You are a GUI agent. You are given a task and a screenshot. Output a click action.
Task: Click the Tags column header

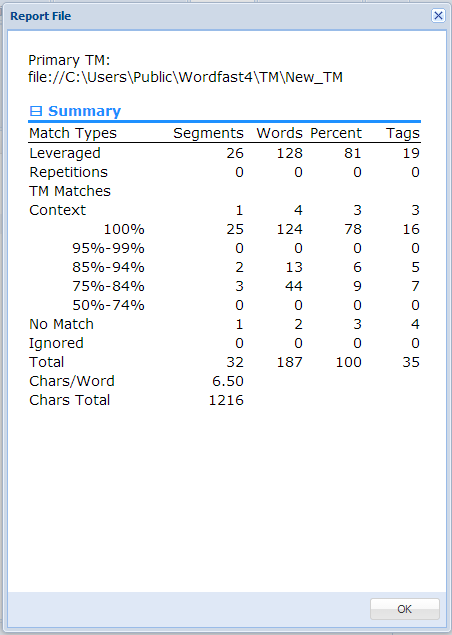click(x=403, y=133)
